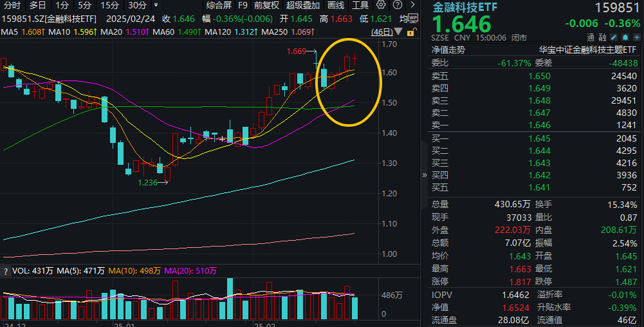The height and width of the screenshot is (327, 644).
Task: Click the 159851.SZ[金融科技ETF] chart title
Action: [49, 19]
